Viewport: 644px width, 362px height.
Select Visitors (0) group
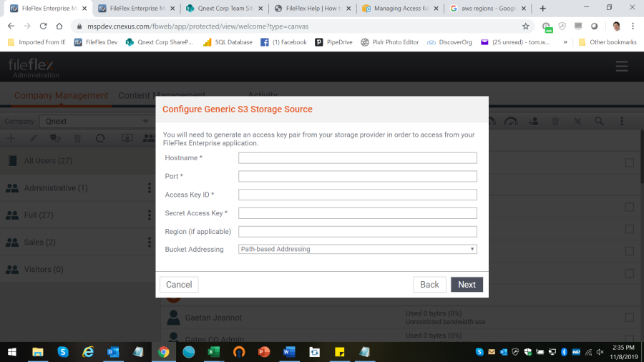(77, 269)
